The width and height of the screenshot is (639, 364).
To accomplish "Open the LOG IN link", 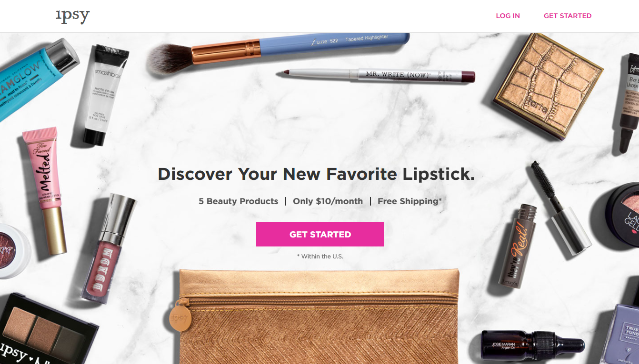I will pos(508,16).
